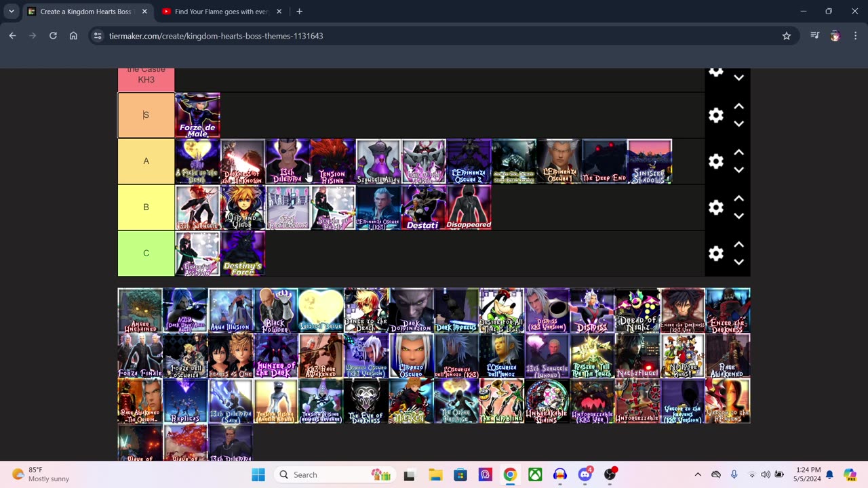Open the weather widget showing 85°F
This screenshot has width=868, height=488.
pos(42,474)
